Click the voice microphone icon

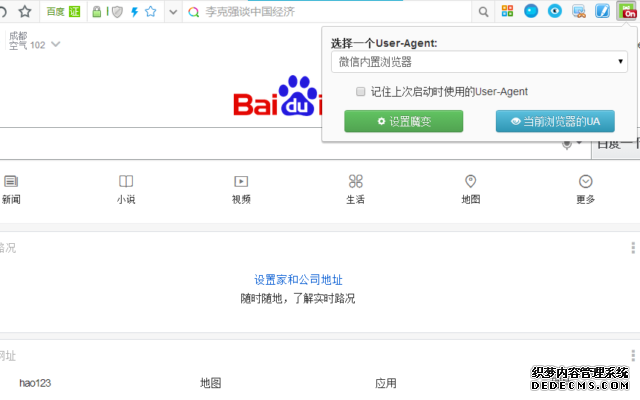567,144
